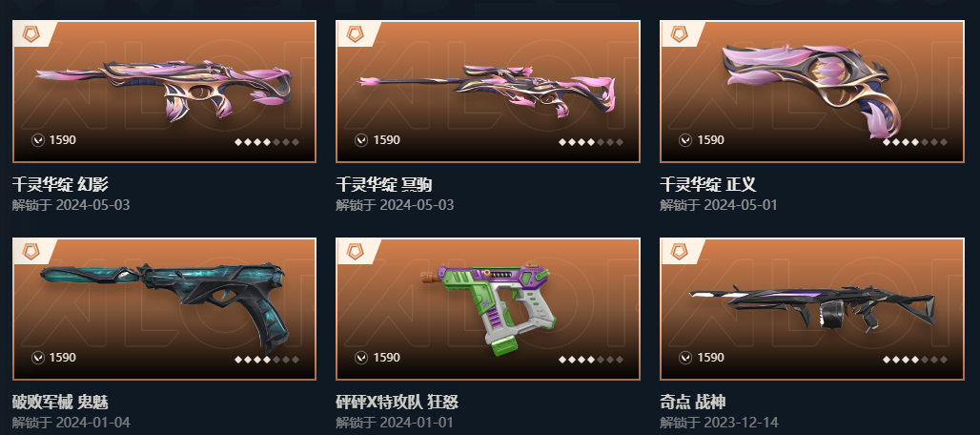Select the 千灵华绽 正义 pistol skin image
This screenshot has height=435, width=980.
click(811, 90)
